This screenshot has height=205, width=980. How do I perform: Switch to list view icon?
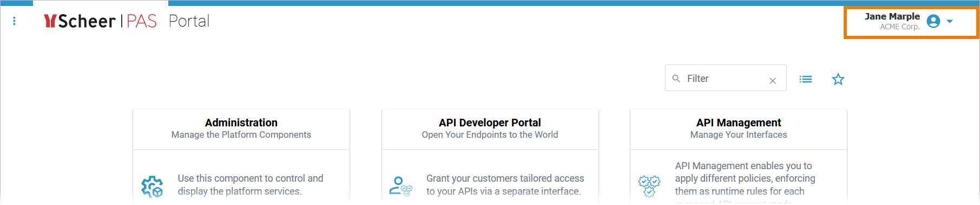click(806, 79)
